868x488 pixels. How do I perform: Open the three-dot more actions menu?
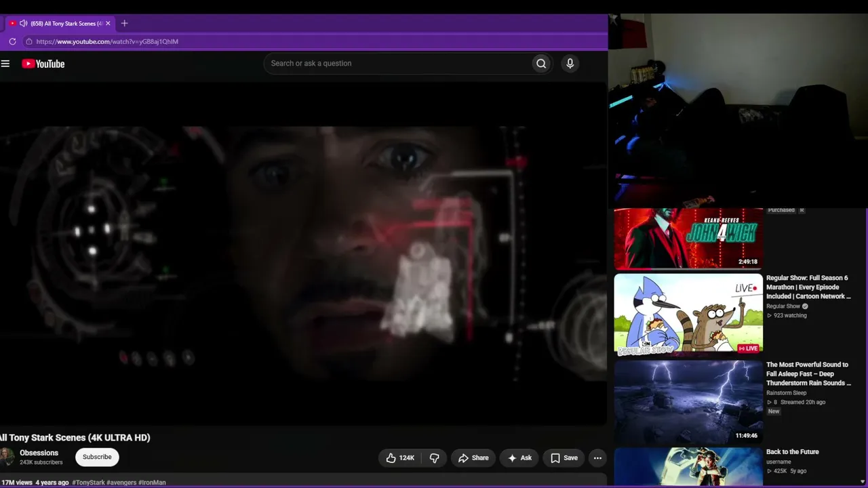[597, 458]
